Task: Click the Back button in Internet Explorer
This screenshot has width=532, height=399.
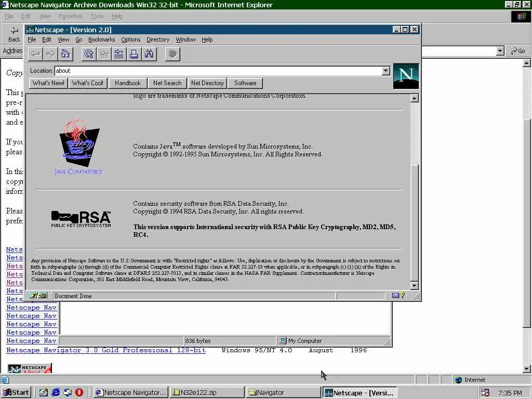Action: pyautogui.click(x=14, y=35)
